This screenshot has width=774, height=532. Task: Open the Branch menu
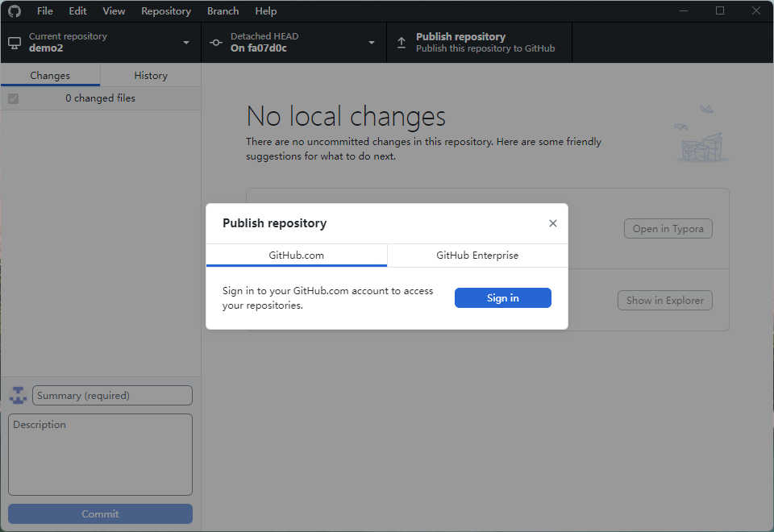coord(223,11)
